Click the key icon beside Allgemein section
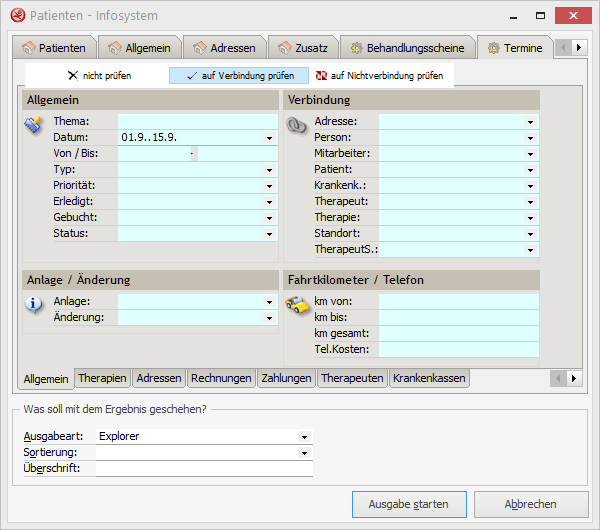 click(34, 124)
